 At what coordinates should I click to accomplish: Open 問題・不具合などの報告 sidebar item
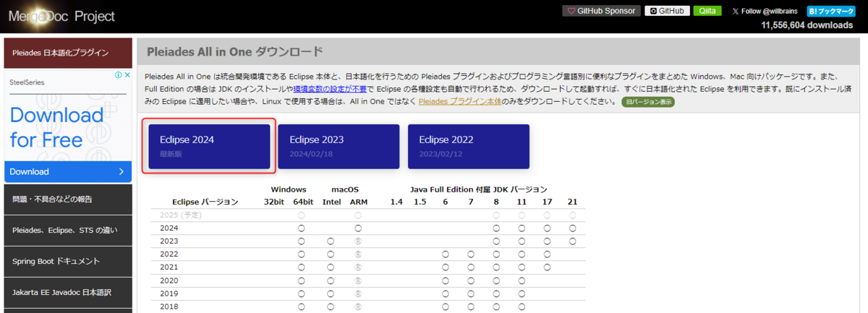(x=68, y=199)
